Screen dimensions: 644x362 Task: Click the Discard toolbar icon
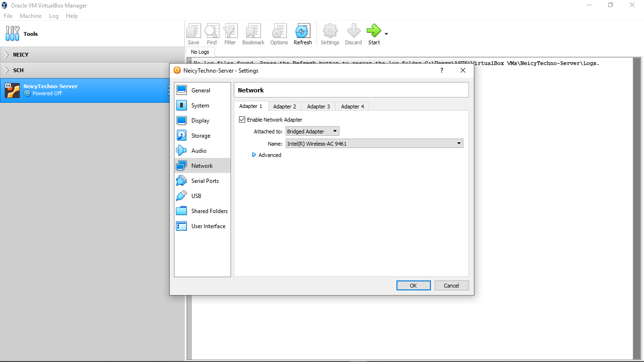click(353, 34)
